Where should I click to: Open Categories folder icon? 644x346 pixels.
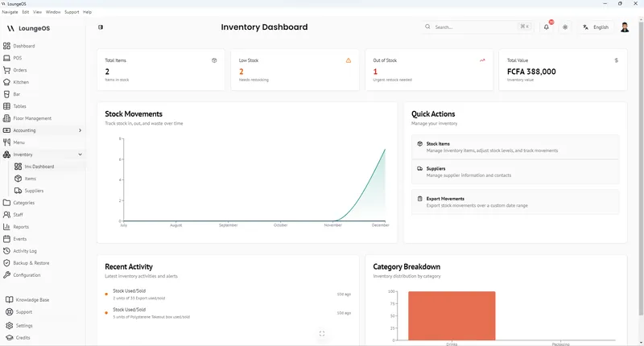tap(6, 203)
